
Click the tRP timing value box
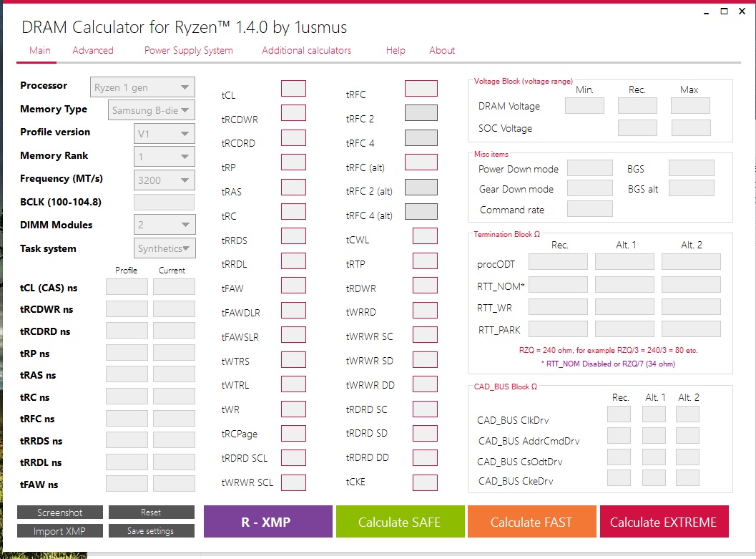click(x=294, y=162)
